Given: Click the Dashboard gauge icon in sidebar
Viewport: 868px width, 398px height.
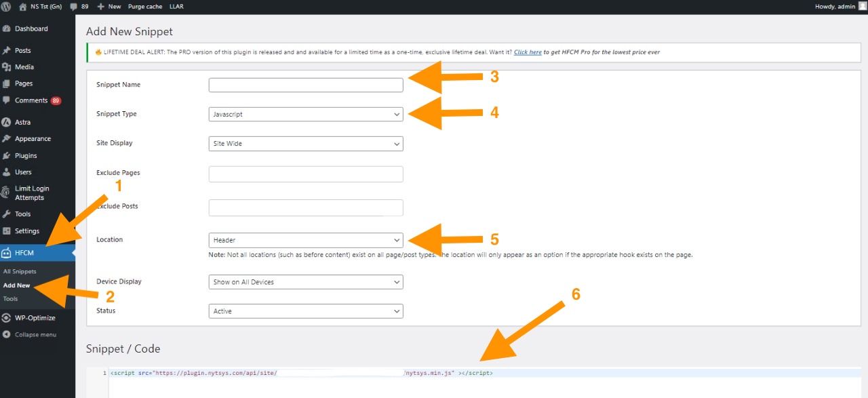Looking at the screenshot, I should point(7,29).
